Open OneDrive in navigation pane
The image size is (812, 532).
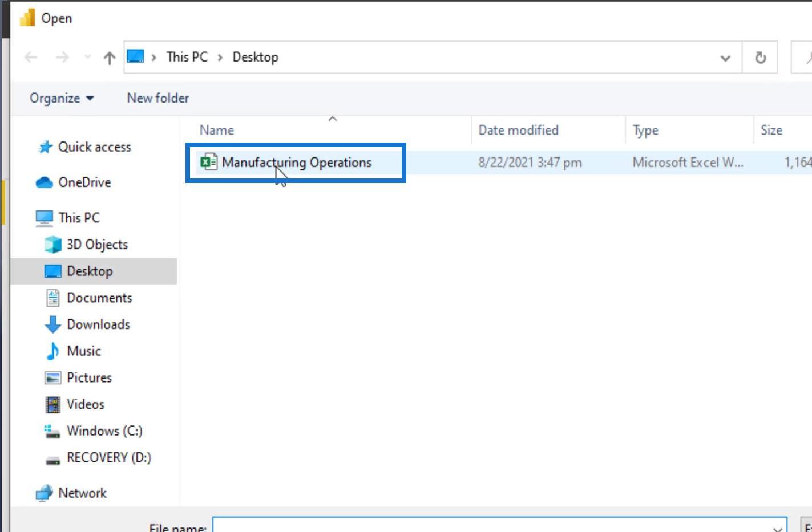[x=84, y=182]
